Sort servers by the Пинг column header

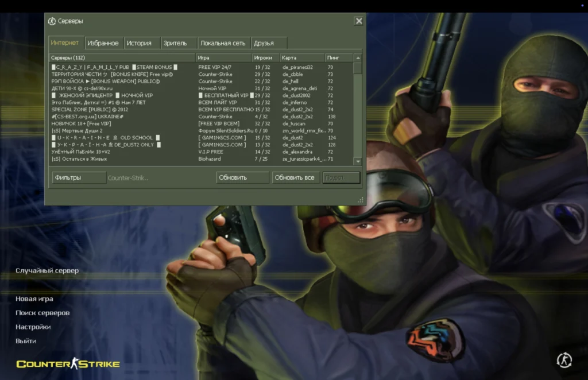tap(338, 58)
